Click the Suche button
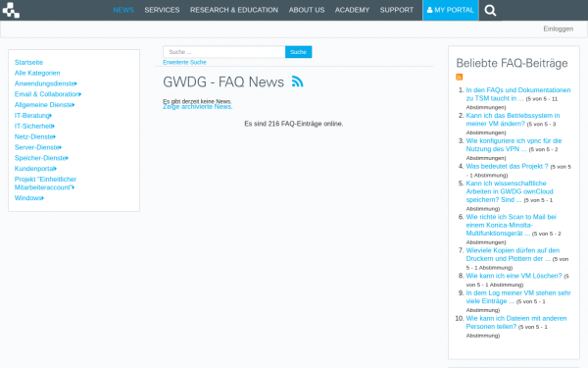 tap(299, 52)
